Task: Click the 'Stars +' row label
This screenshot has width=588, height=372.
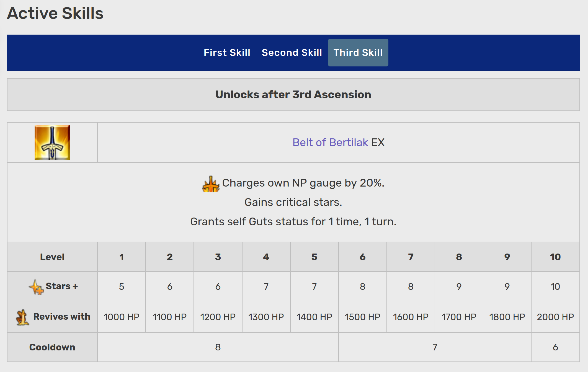Action: pyautogui.click(x=62, y=286)
